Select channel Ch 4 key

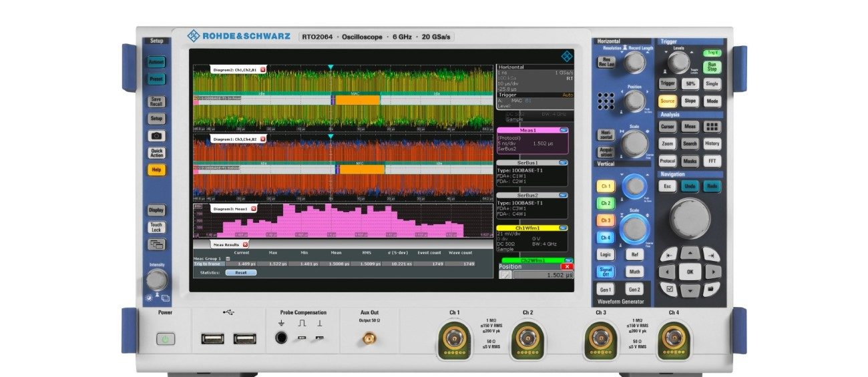606,238
